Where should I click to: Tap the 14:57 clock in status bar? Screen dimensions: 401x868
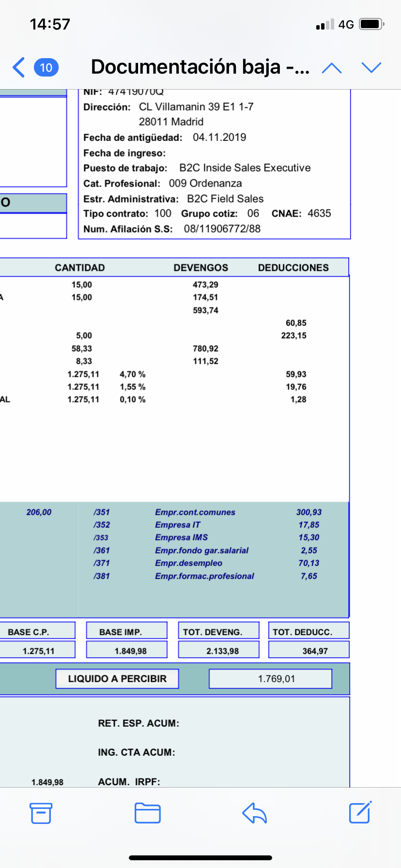[50, 24]
